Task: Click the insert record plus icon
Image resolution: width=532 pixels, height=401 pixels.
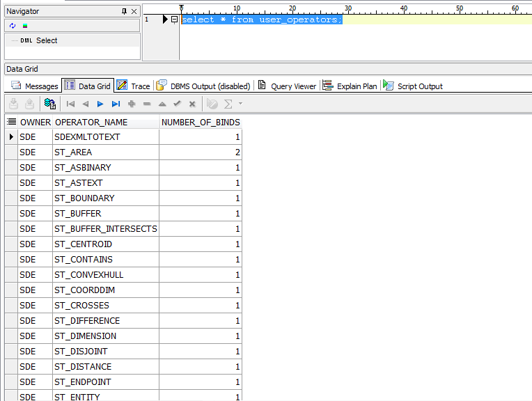Action: coord(131,104)
